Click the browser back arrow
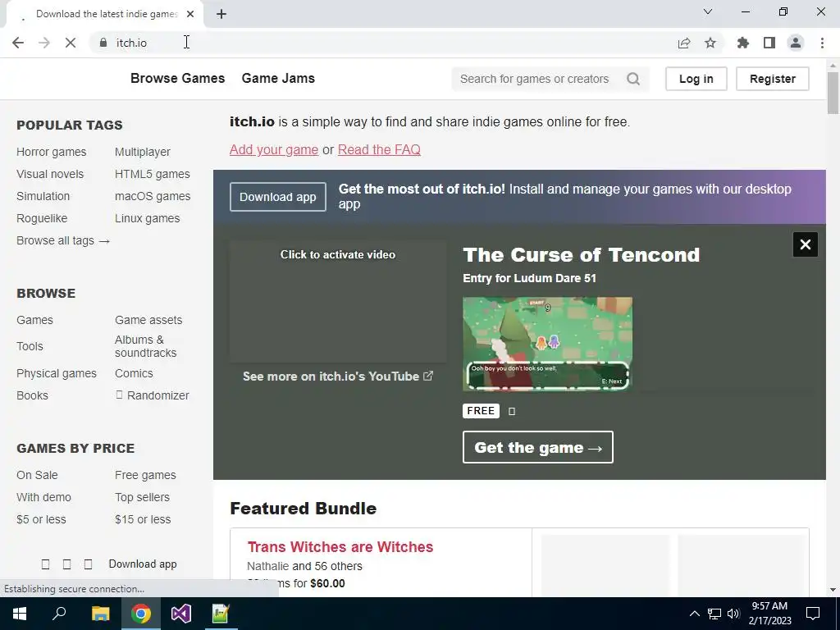 18,43
